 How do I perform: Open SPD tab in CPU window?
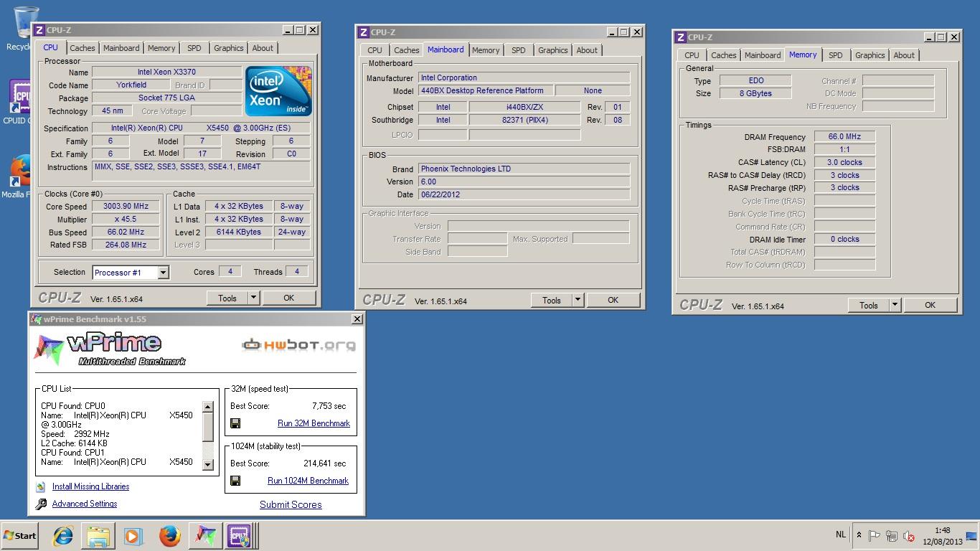(194, 48)
